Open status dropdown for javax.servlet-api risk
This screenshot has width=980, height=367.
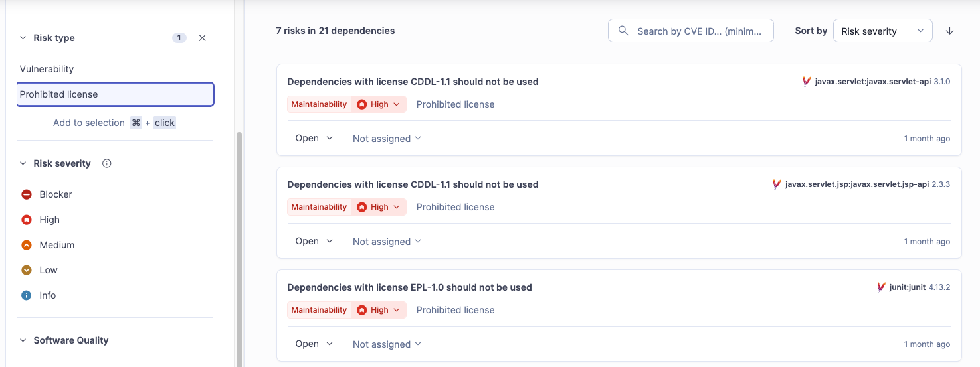[x=314, y=138]
